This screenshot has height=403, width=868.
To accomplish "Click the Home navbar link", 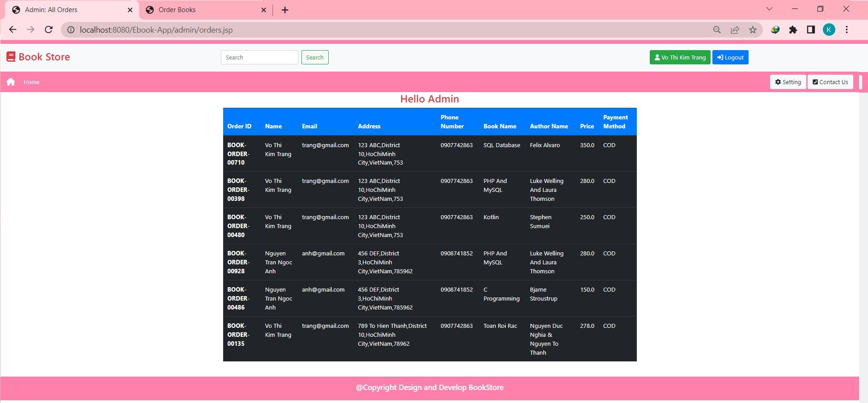I will click(x=32, y=82).
